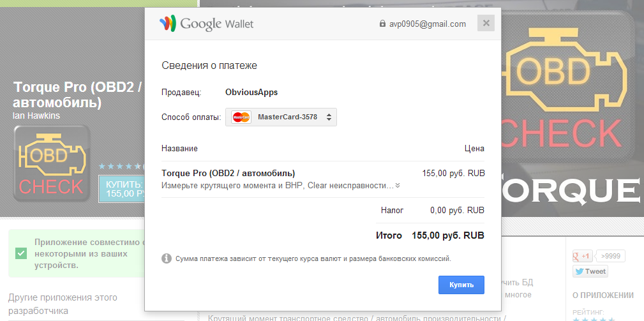Click the padlock icon beside the email

coord(382,24)
